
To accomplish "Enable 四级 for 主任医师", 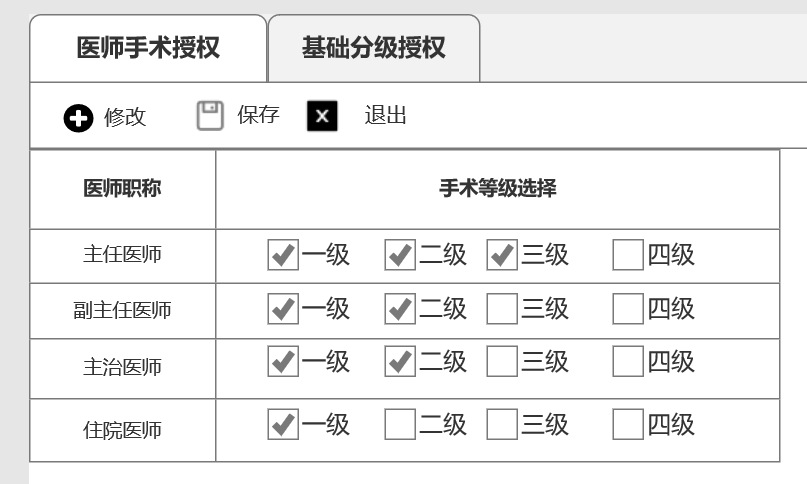I will (x=628, y=255).
